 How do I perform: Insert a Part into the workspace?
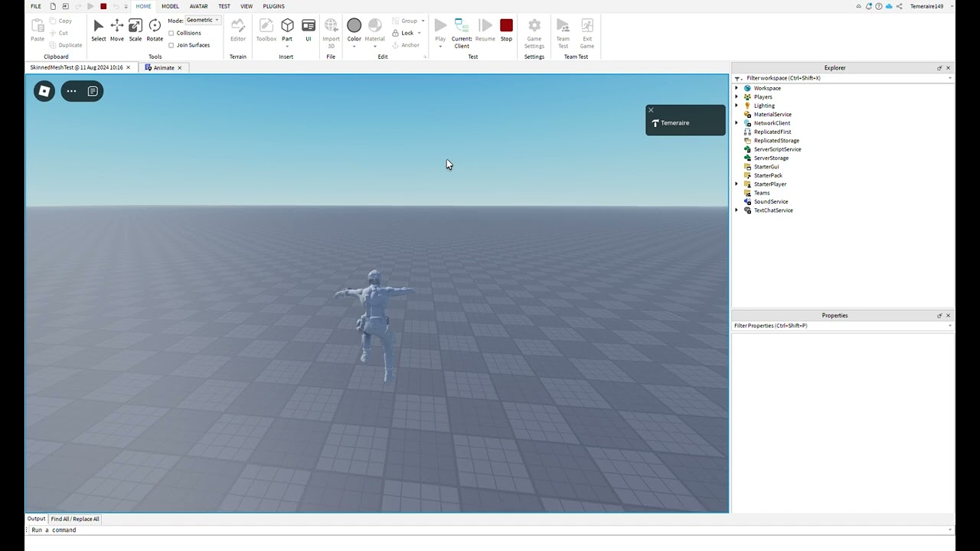point(287,29)
